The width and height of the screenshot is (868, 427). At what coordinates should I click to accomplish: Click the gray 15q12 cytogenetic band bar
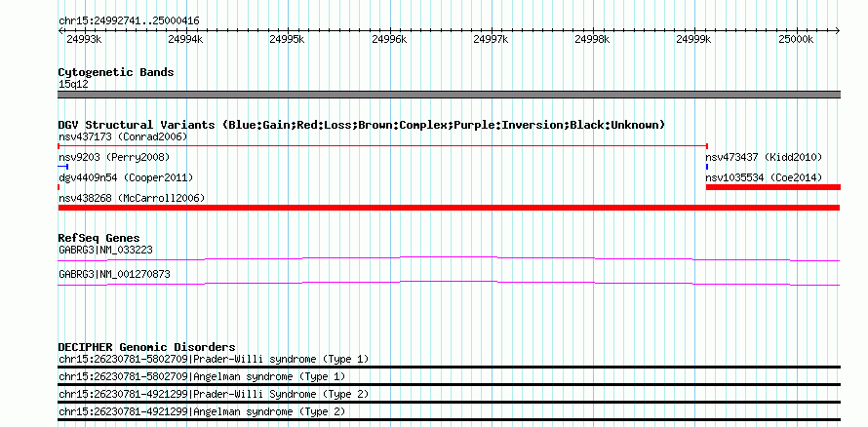(x=449, y=95)
